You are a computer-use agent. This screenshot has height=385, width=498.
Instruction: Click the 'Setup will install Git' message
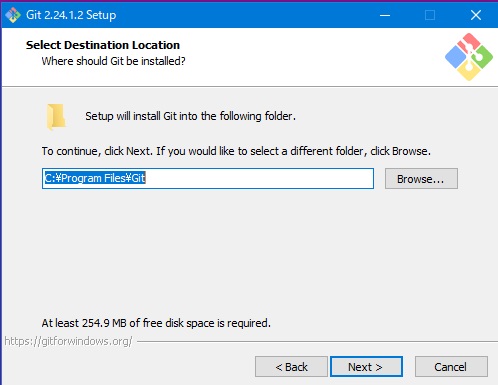[190, 116]
